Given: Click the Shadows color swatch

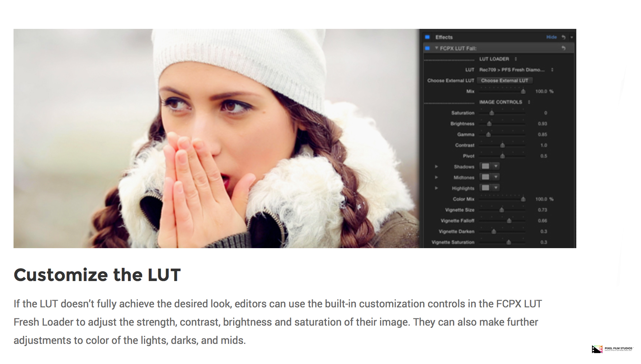Looking at the screenshot, I should click(x=486, y=166).
